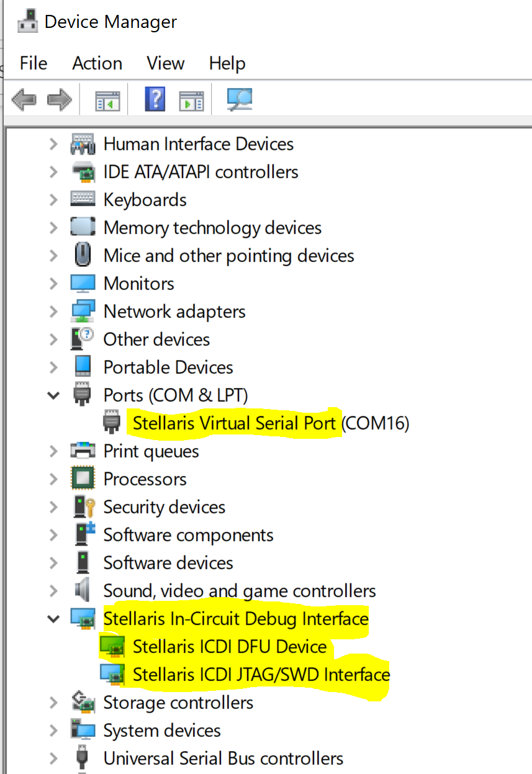
Task: Click the Show/Hide Action Pane icon
Action: [191, 100]
